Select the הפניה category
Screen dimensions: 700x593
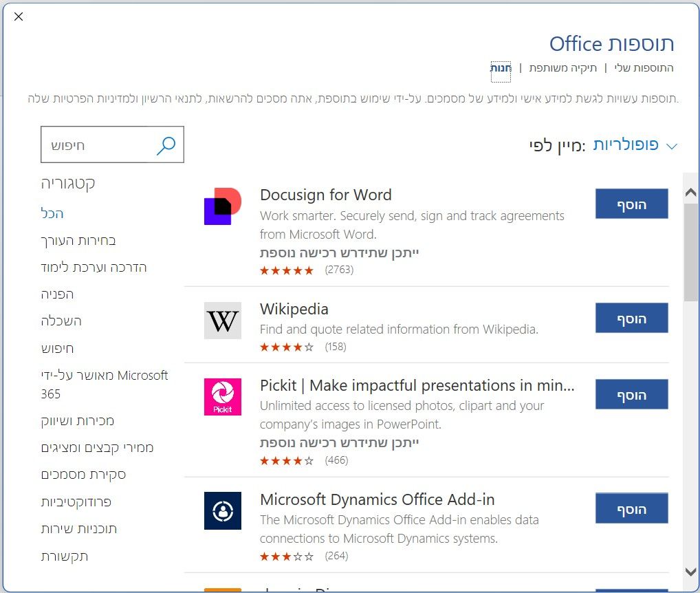(x=57, y=294)
